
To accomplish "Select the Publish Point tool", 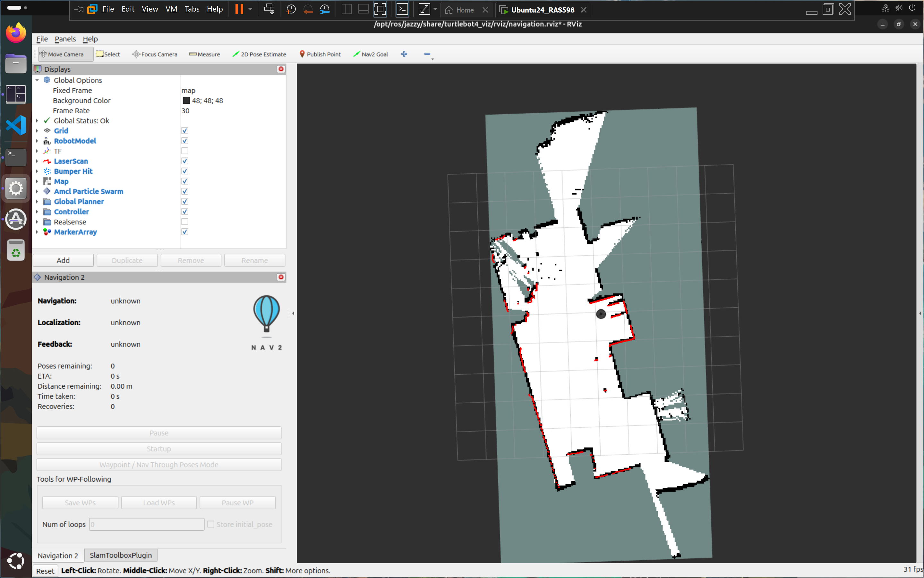I will pos(320,54).
